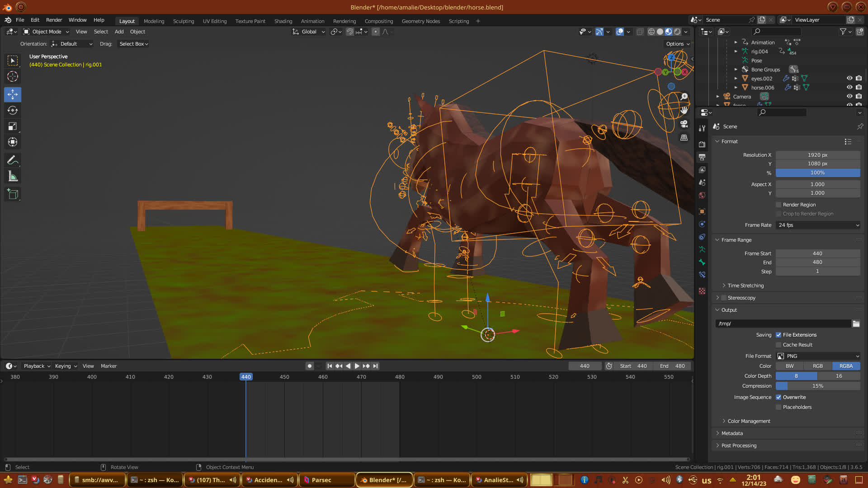
Task: Enable the Render Region checkbox
Action: pos(778,205)
